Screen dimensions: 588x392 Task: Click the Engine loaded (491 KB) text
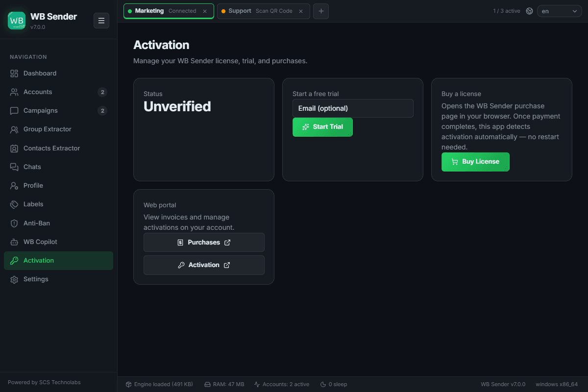(164, 384)
